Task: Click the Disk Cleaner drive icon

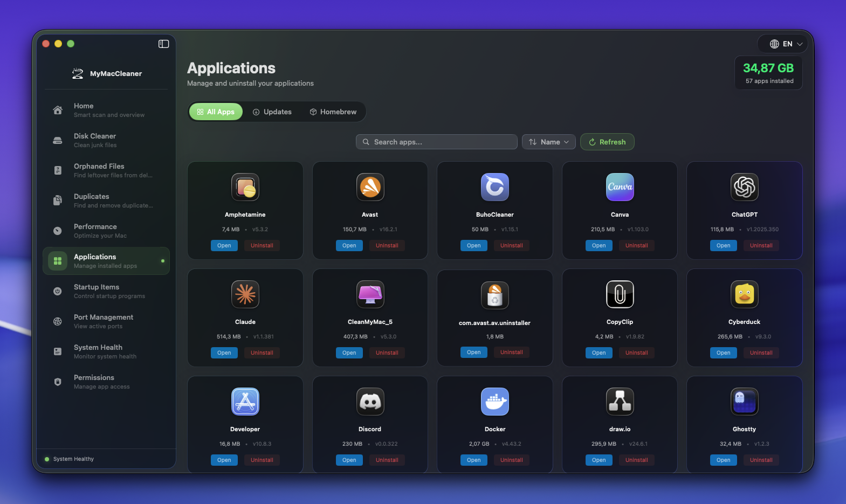Action: (58, 140)
